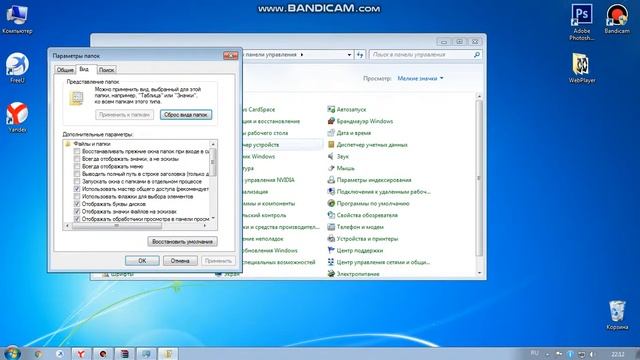
Task: Select Компьютер desktop icon
Action: coord(17,19)
